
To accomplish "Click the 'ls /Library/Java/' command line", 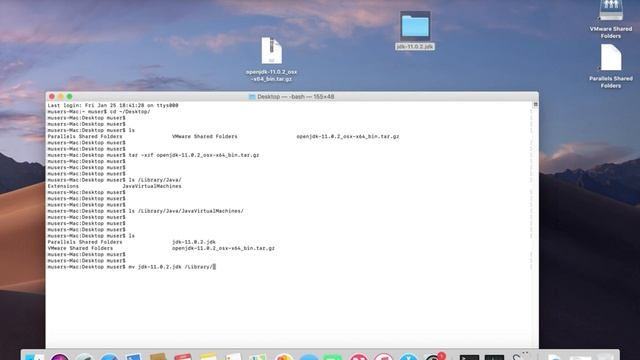I will click(114, 180).
